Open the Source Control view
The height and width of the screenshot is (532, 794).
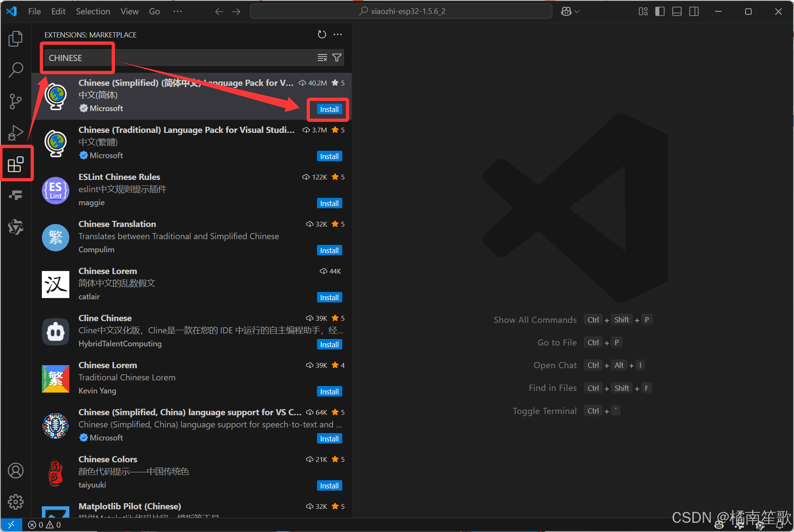(16, 101)
